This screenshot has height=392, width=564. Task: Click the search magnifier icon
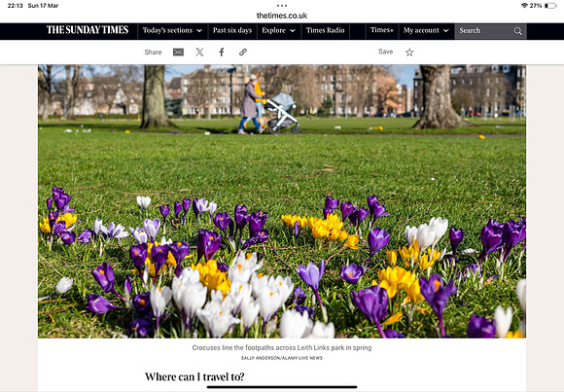point(518,31)
